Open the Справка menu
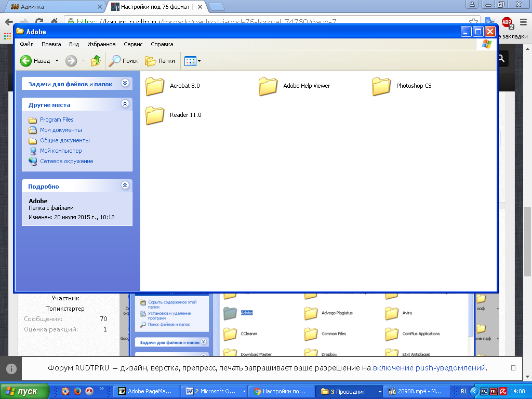The height and width of the screenshot is (399, 532). coord(162,44)
